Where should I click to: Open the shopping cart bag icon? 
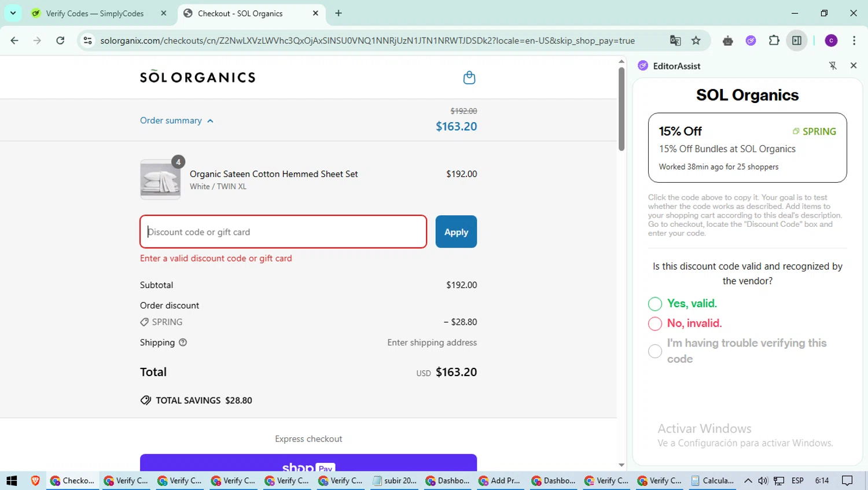pos(469,78)
